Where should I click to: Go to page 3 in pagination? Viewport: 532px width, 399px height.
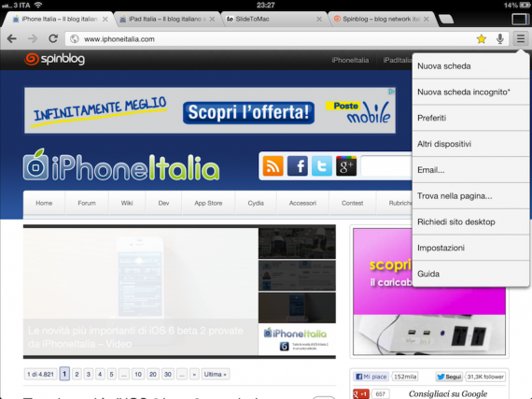click(x=89, y=374)
